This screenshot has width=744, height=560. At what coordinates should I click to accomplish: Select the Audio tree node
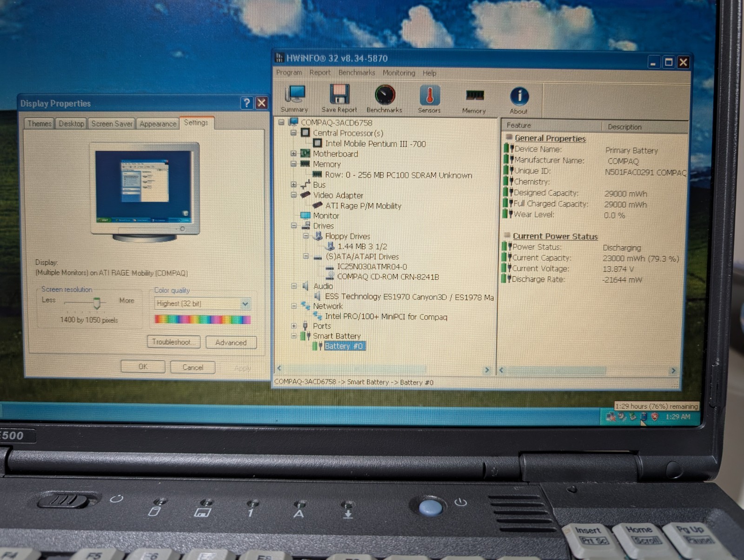[x=323, y=286]
